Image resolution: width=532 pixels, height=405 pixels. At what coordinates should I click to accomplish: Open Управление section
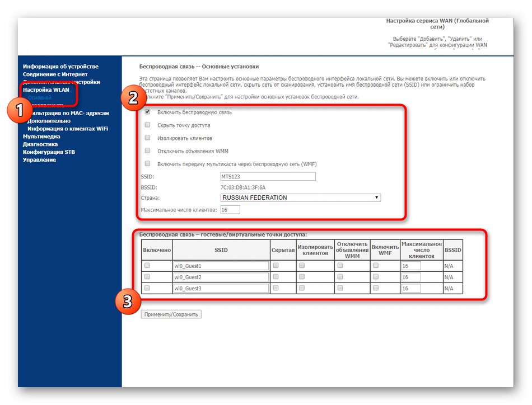click(39, 160)
